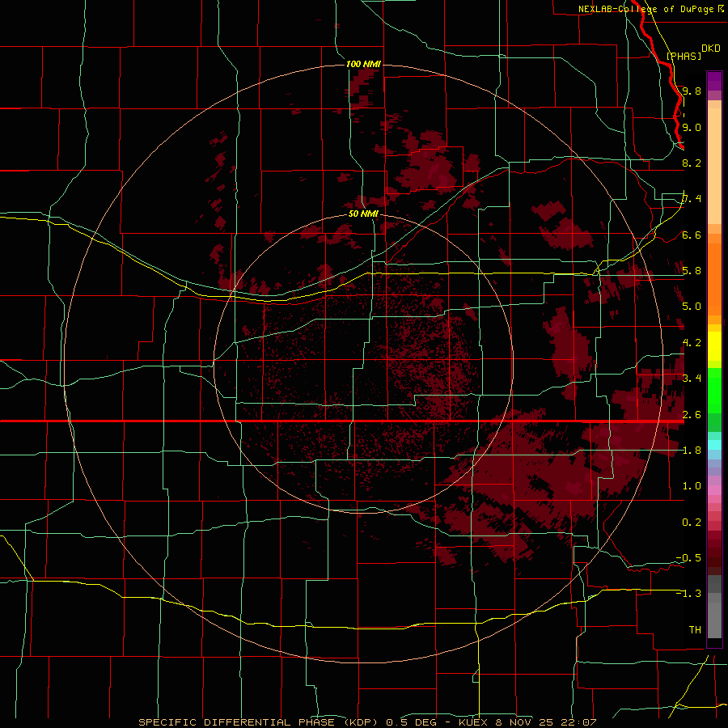This screenshot has width=728, height=728.
Task: Select the pale peach band of the color bar
Action: point(714,166)
